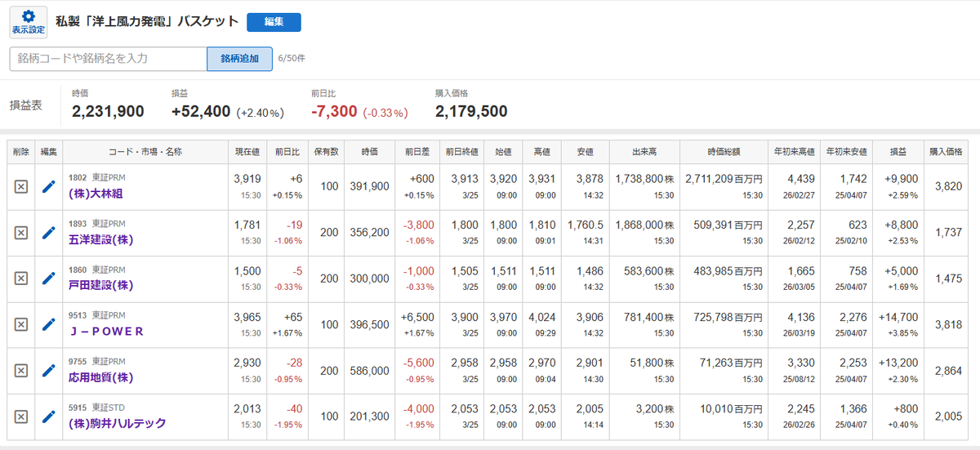Click the コード・市場・名称 column header
Viewport: 980px width, 450px height.
point(145,152)
